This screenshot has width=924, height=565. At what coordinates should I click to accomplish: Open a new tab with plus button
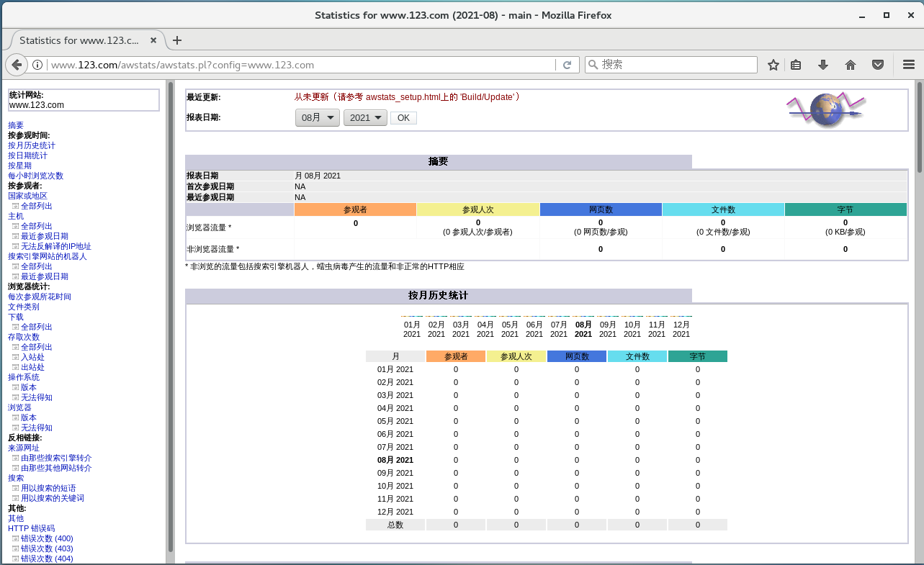[x=177, y=40]
